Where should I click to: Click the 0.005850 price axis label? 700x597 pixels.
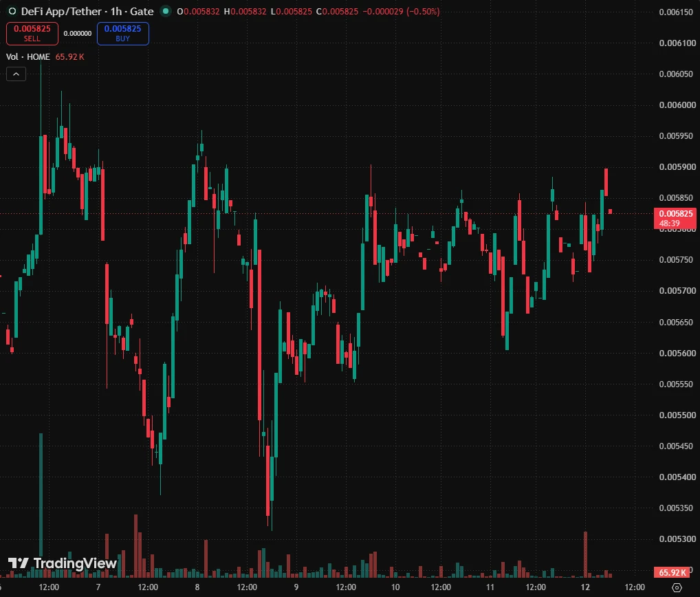676,198
